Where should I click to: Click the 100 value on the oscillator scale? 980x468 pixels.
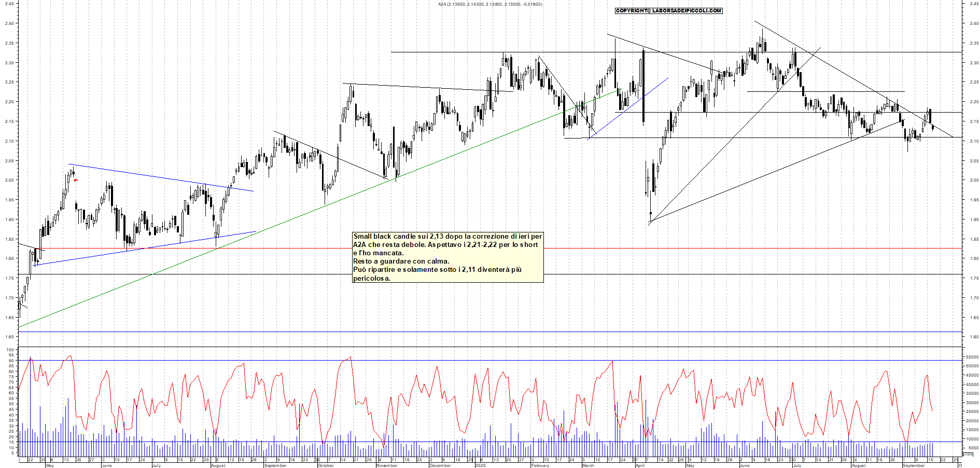coord(10,350)
